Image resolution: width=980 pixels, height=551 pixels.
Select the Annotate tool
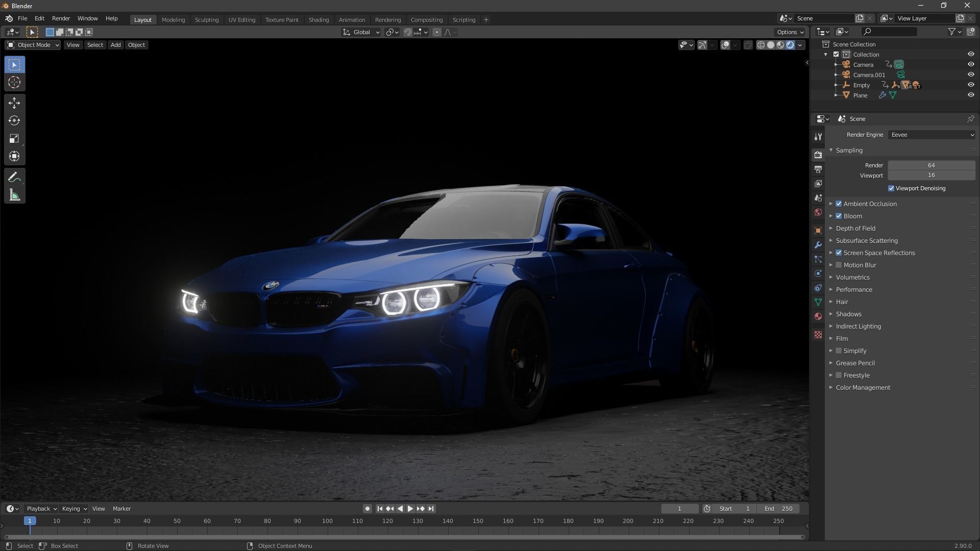pyautogui.click(x=14, y=177)
